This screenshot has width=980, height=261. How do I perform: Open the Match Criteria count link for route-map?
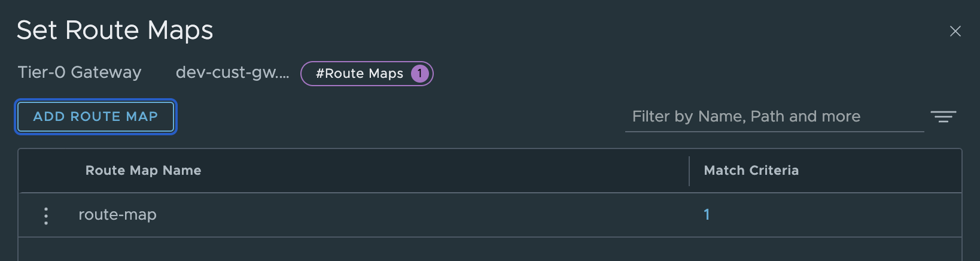coord(707,215)
